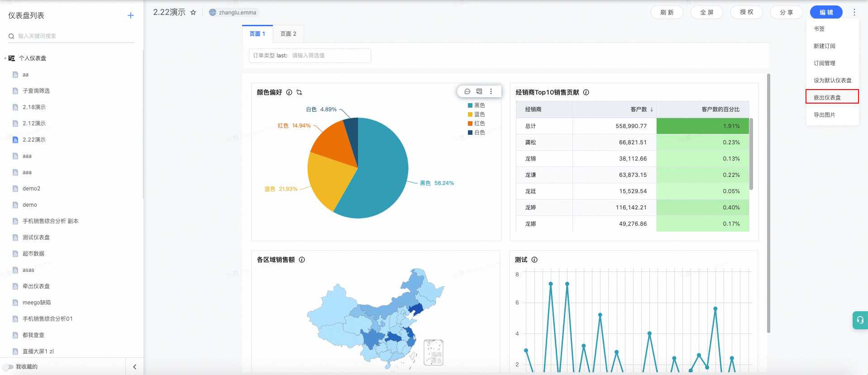The height and width of the screenshot is (375, 868).
Task: Click the 刷新 button
Action: [667, 12]
